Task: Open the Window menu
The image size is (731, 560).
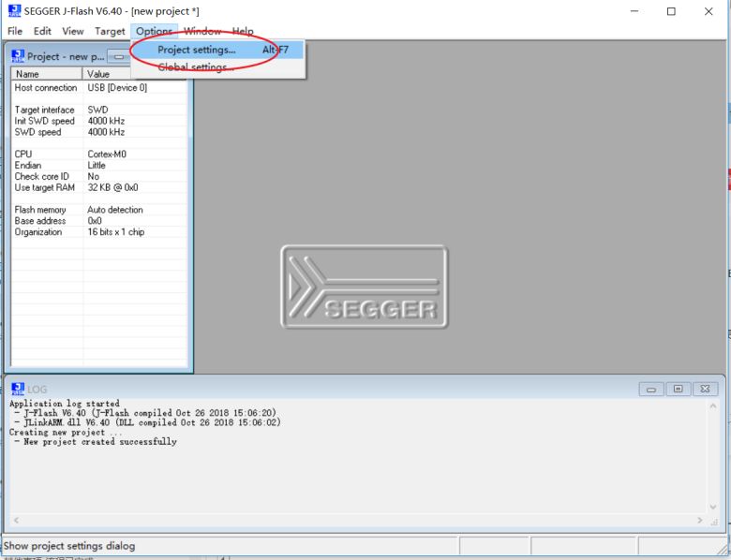Action: coord(202,31)
